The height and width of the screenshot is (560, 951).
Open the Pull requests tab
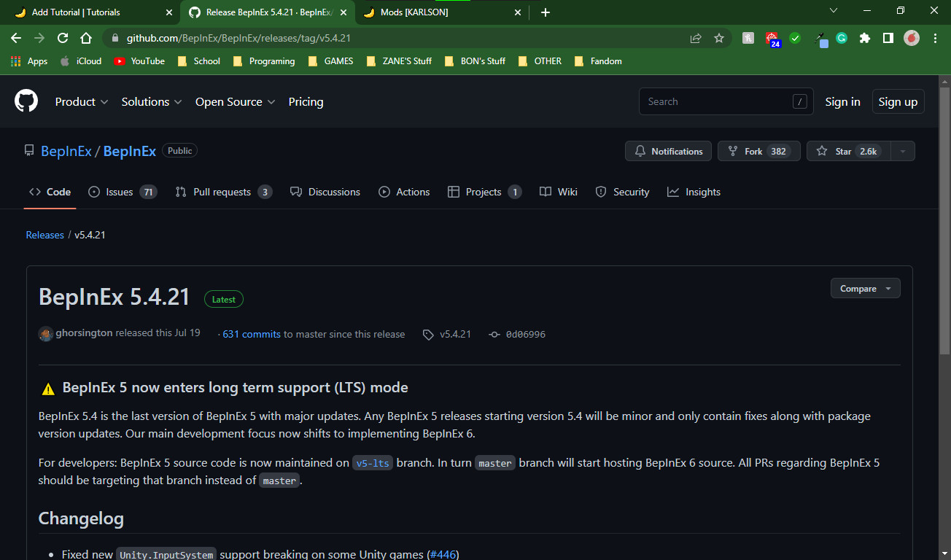pos(222,192)
